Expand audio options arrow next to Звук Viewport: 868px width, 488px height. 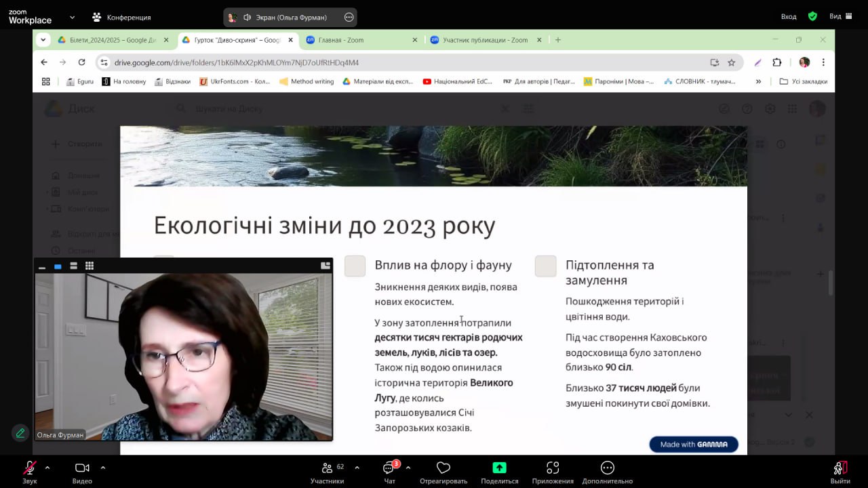47,467
